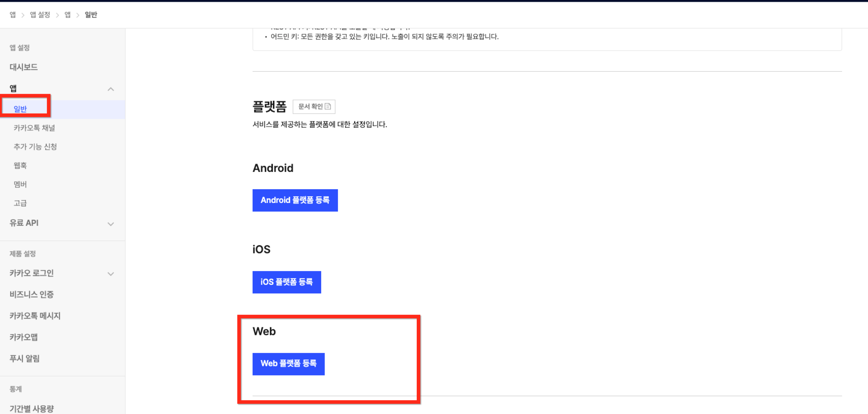The height and width of the screenshot is (414, 868).
Task: Open 고급 settings item
Action: coord(20,203)
